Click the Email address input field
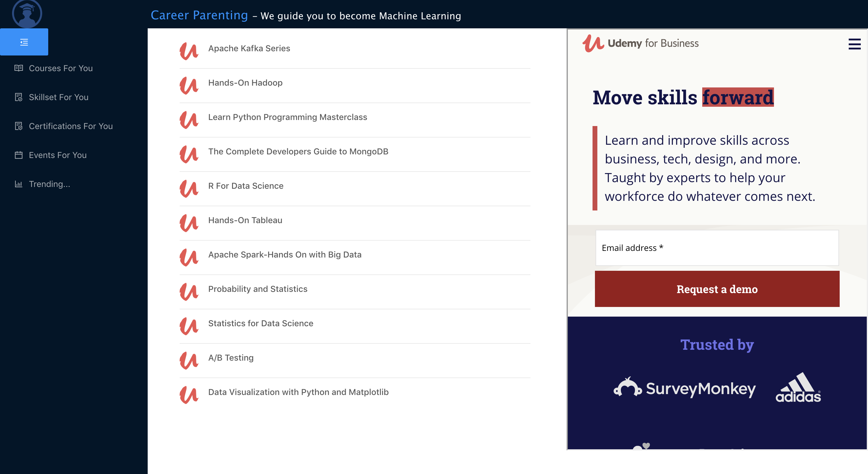The image size is (868, 474). [717, 248]
